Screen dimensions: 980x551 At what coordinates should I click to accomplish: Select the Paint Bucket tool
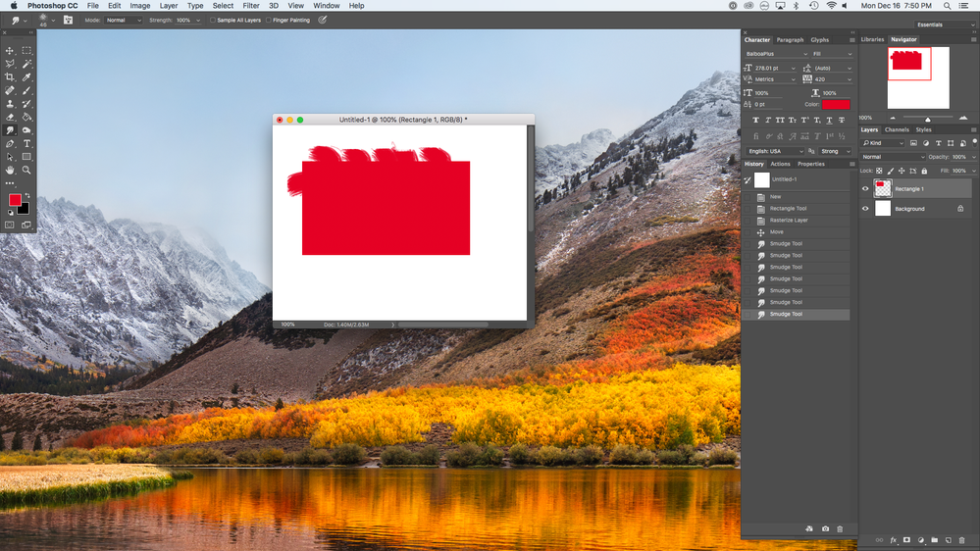(26, 117)
